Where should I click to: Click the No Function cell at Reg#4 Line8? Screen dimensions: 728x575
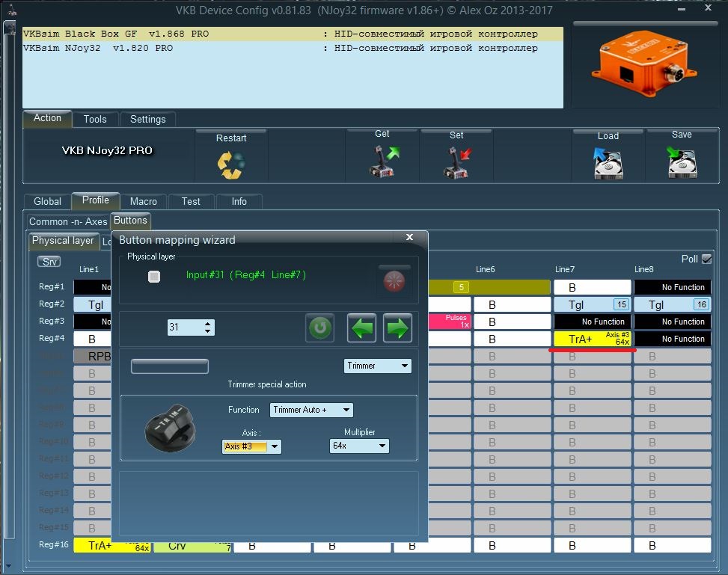tap(673, 339)
